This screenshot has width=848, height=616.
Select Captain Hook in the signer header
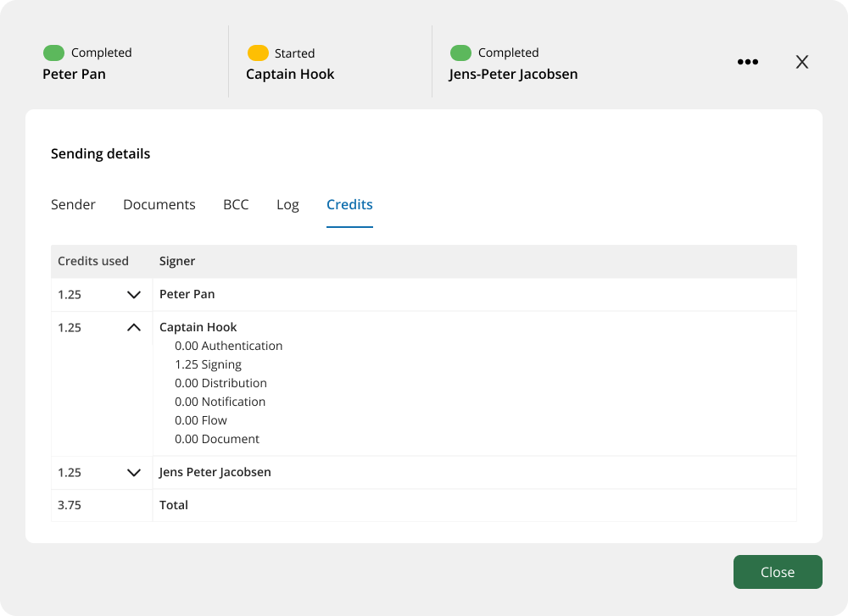[x=290, y=75]
